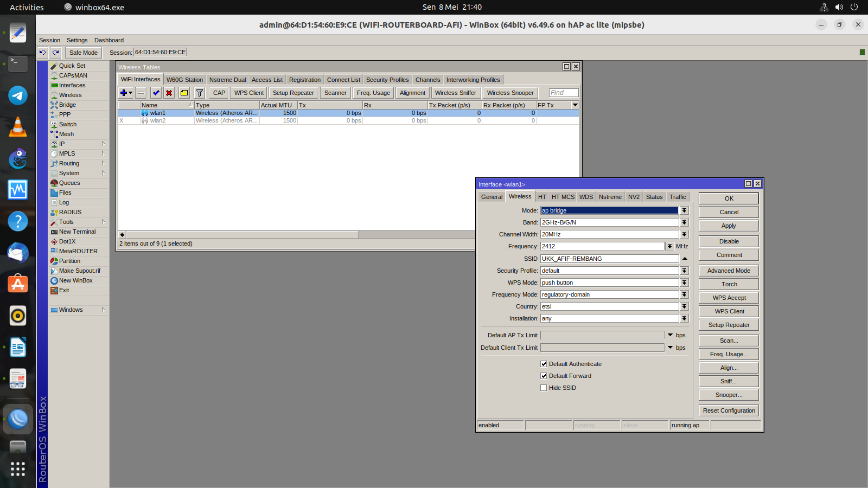The width and height of the screenshot is (868, 488).
Task: Click the Scanner button in Wireless Tables
Action: [335, 93]
